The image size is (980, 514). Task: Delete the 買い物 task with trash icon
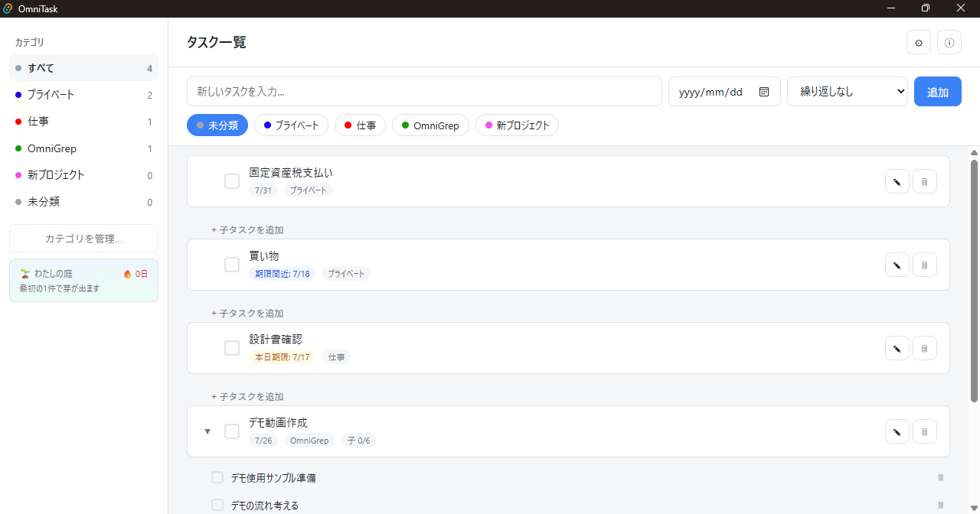(x=925, y=265)
